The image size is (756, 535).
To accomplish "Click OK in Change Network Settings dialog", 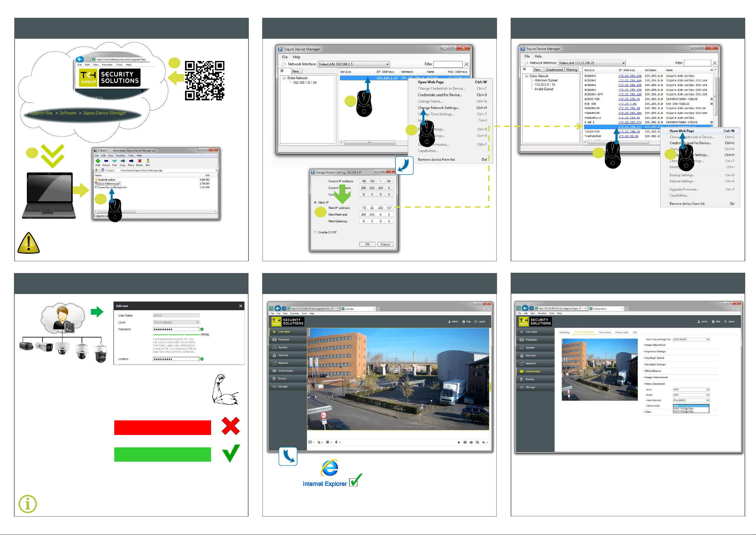I will 367,244.
